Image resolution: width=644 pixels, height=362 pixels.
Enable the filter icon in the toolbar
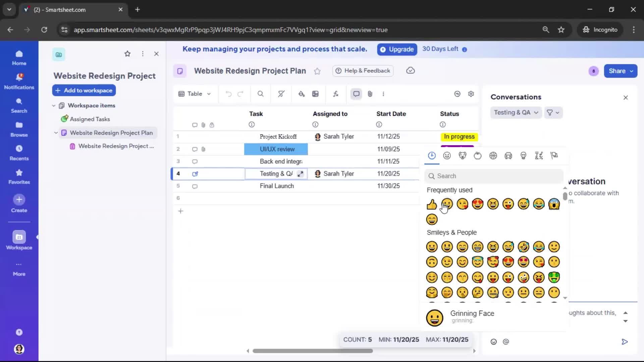[x=281, y=94]
